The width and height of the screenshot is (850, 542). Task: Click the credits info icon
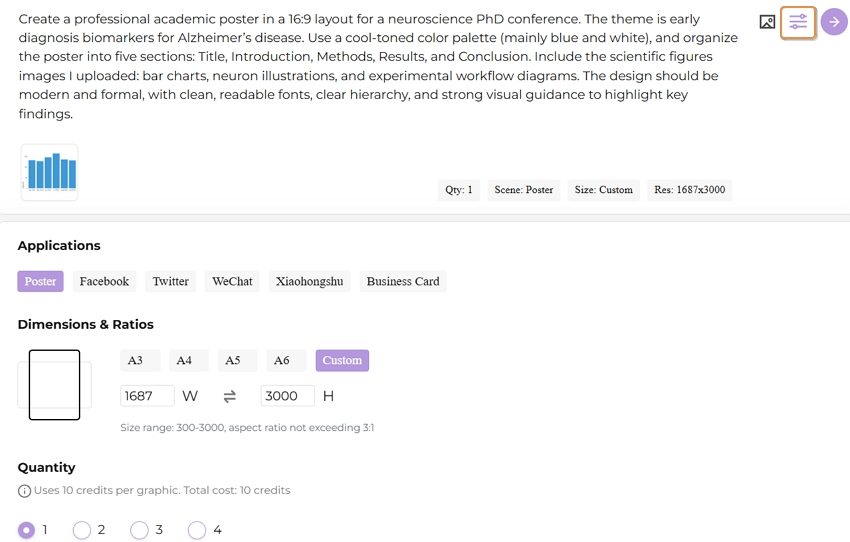24,491
